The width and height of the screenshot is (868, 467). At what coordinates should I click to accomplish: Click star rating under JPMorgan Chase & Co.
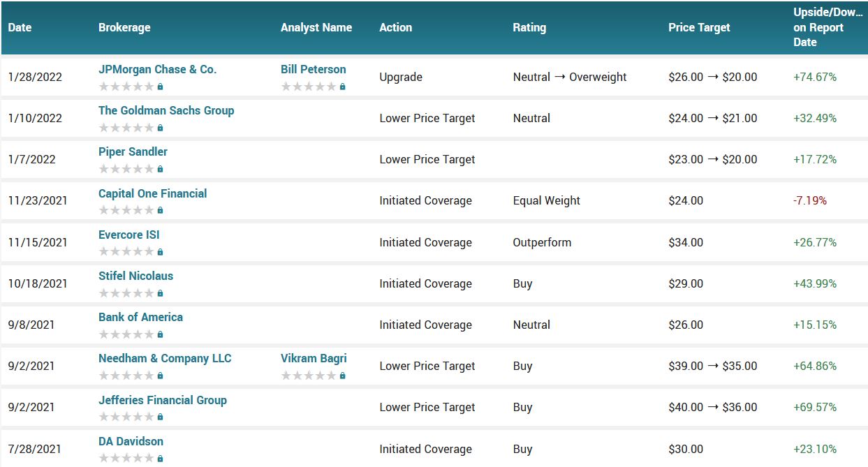126,87
